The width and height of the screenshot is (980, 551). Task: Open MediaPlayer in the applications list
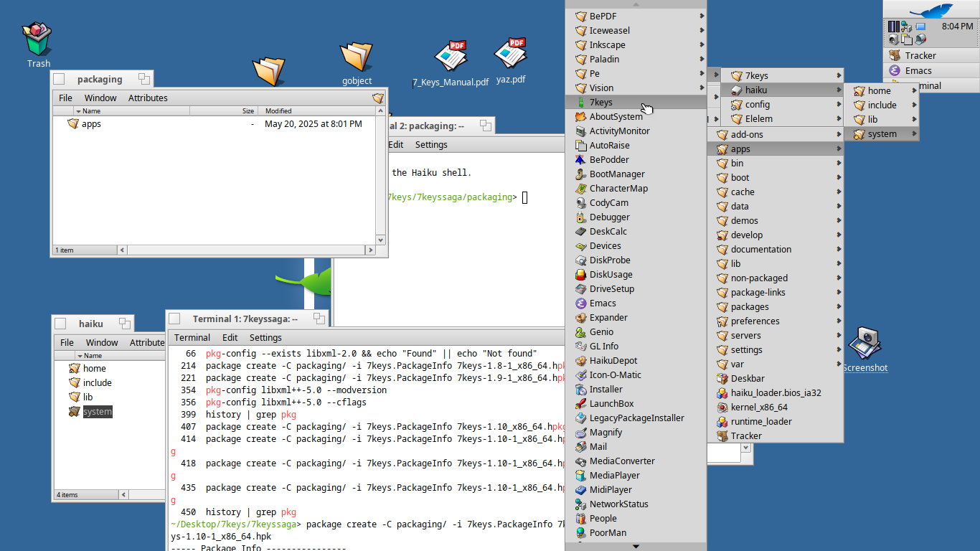click(x=636, y=476)
